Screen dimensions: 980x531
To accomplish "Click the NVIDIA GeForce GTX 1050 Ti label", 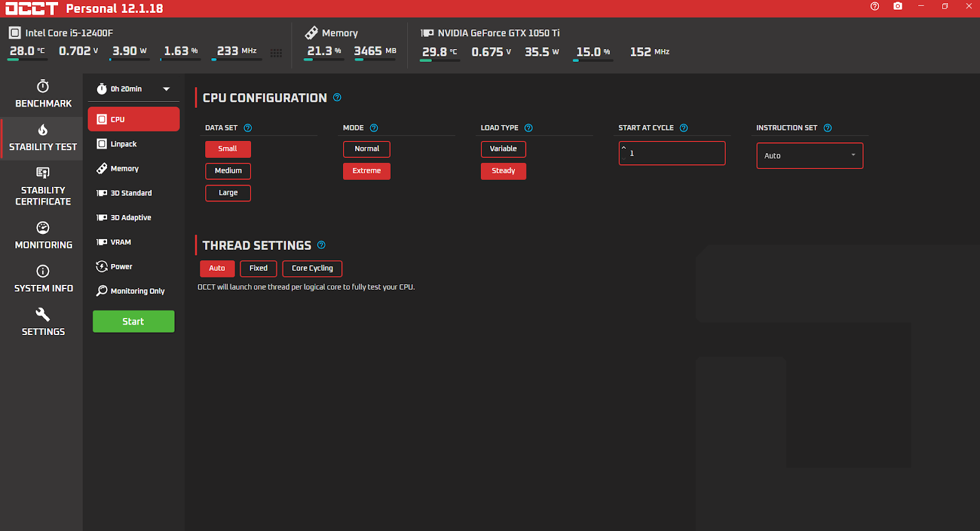I will click(x=499, y=33).
